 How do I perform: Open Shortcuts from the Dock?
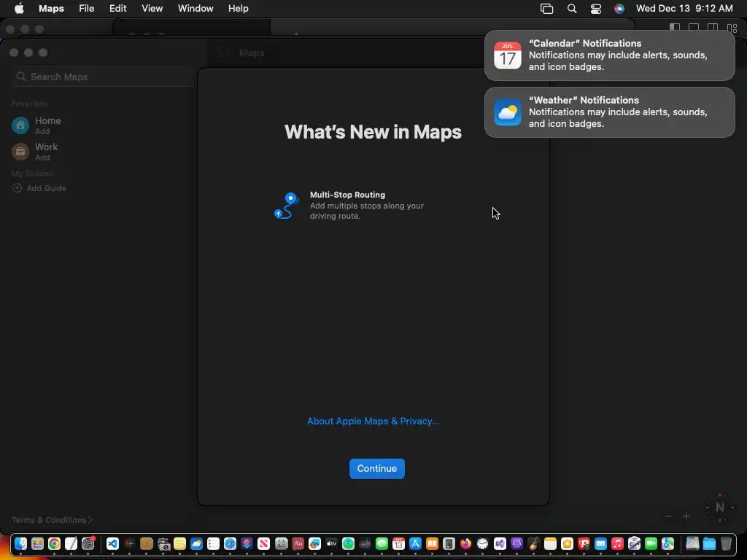247,543
